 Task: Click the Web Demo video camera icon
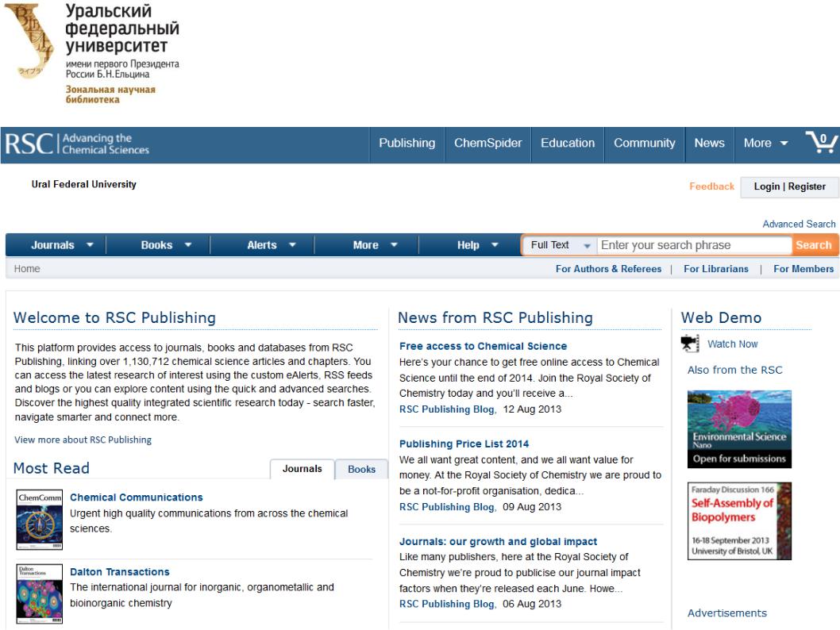coord(690,344)
